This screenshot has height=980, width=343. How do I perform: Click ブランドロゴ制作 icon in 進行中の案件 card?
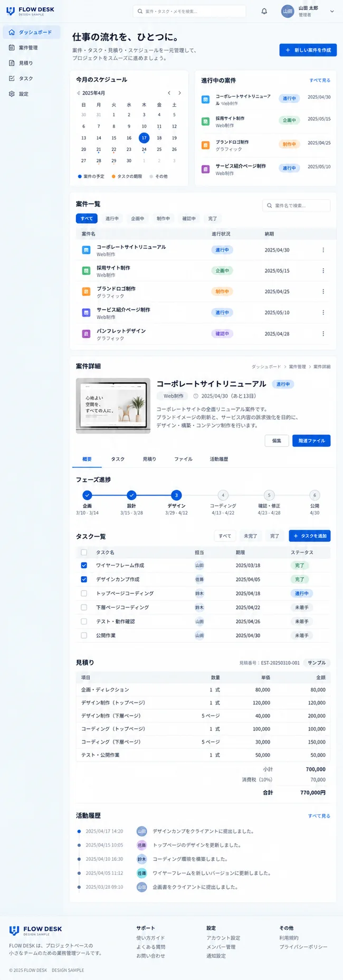[205, 145]
